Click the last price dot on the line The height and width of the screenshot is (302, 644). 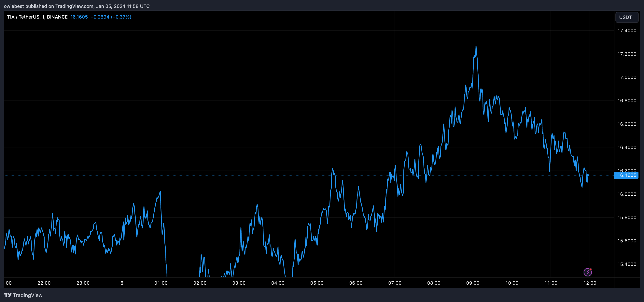588,175
